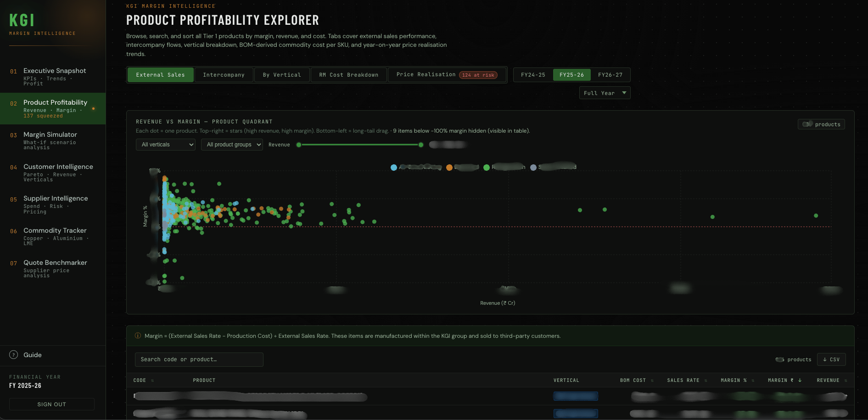This screenshot has width=868, height=420.
Task: Click the descending arrow beside MARGIN ₹
Action: coord(800,380)
